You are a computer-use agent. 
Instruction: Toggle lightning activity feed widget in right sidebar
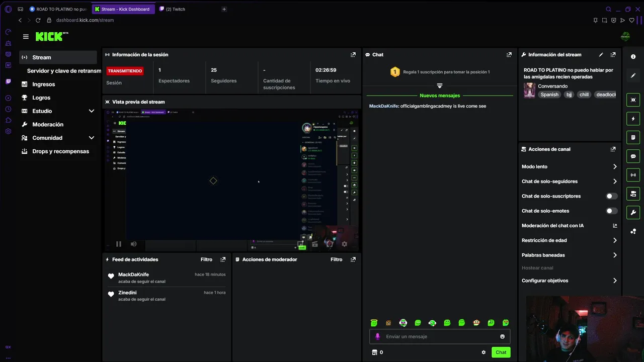pyautogui.click(x=633, y=119)
